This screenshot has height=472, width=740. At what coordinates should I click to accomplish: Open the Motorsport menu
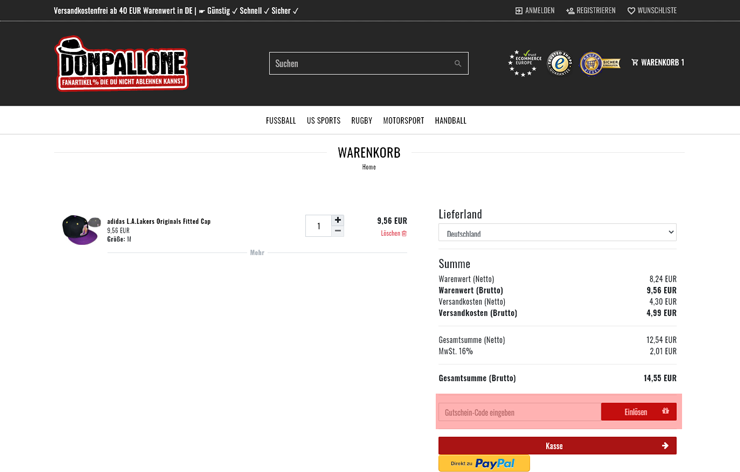coord(404,120)
